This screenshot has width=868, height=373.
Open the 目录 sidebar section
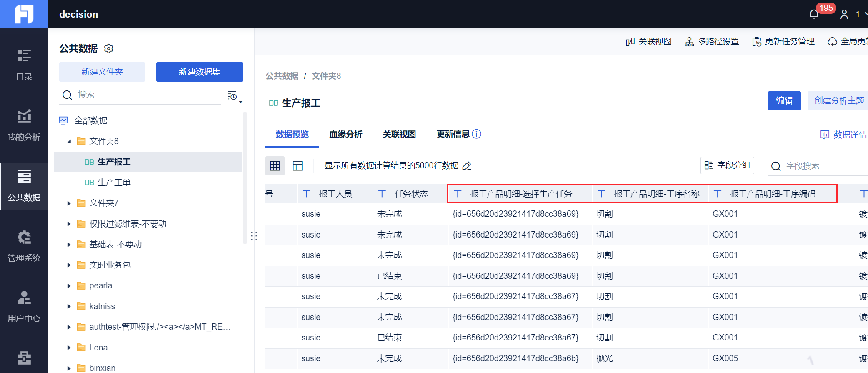coord(24,65)
